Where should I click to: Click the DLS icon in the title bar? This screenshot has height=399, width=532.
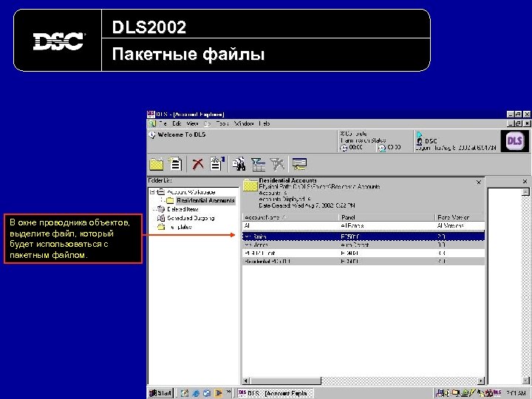pos(151,114)
